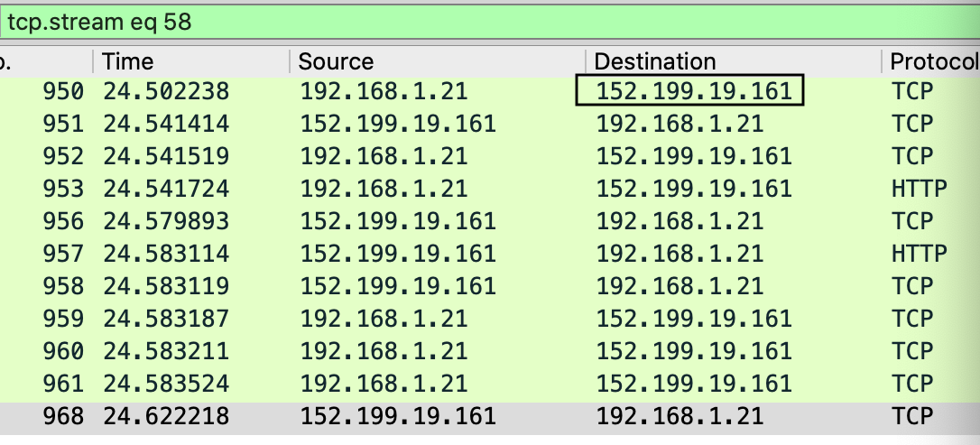
Task: Select the highlighted packet number 968
Action: pyautogui.click(x=490, y=416)
